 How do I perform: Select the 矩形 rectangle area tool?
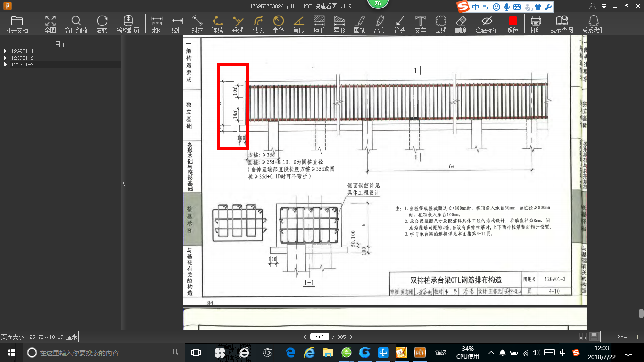point(319,25)
